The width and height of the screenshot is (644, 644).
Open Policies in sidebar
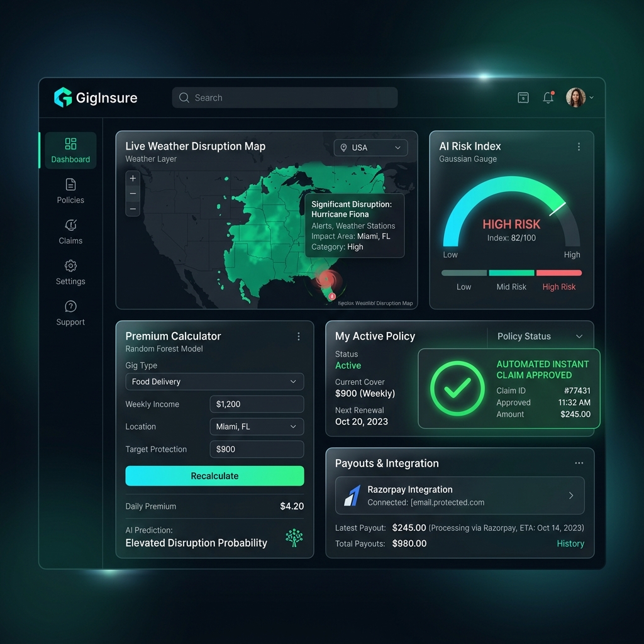pyautogui.click(x=70, y=191)
